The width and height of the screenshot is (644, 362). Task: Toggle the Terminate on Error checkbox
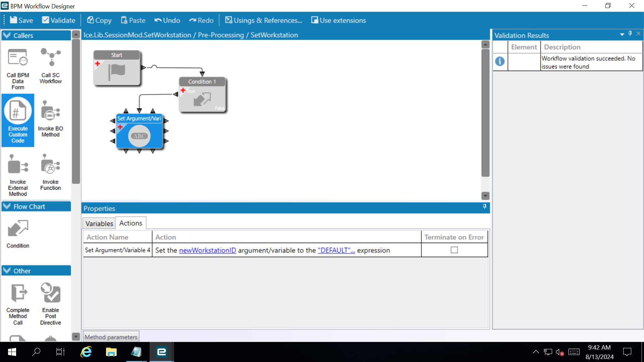pyautogui.click(x=454, y=250)
